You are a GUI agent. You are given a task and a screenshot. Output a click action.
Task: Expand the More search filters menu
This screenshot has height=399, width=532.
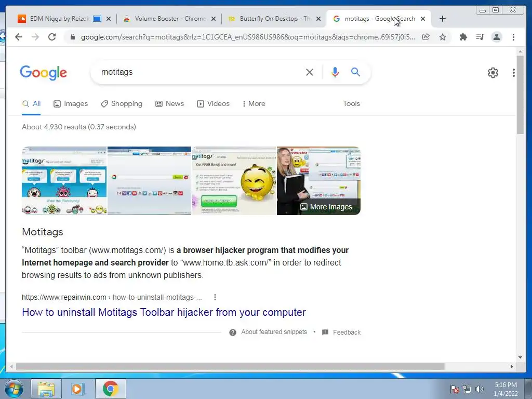254,104
